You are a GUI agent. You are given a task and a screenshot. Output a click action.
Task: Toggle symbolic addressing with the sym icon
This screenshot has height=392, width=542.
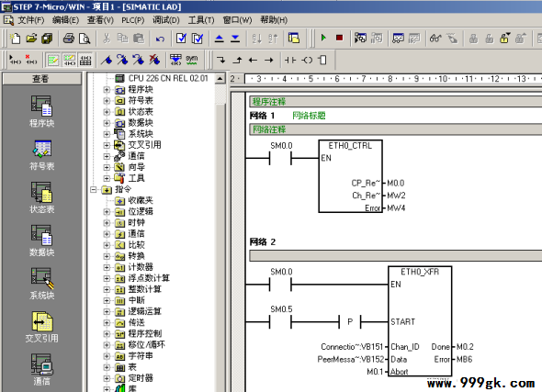point(191,60)
